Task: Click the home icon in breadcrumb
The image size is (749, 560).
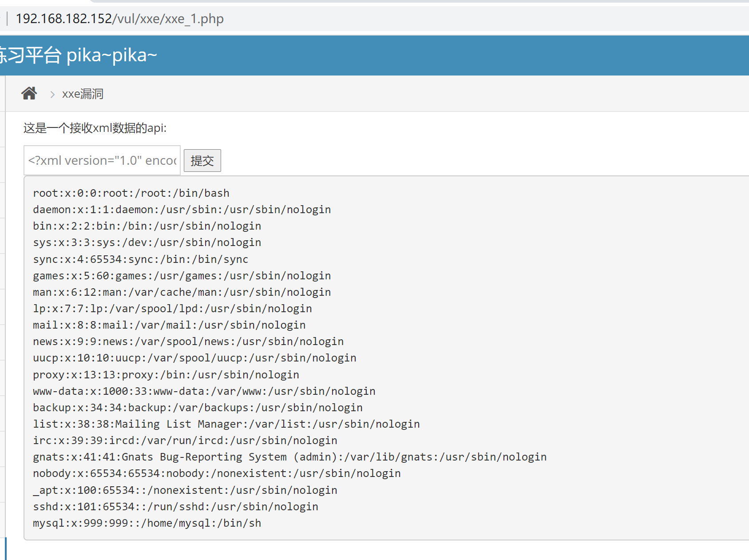Action: point(29,94)
